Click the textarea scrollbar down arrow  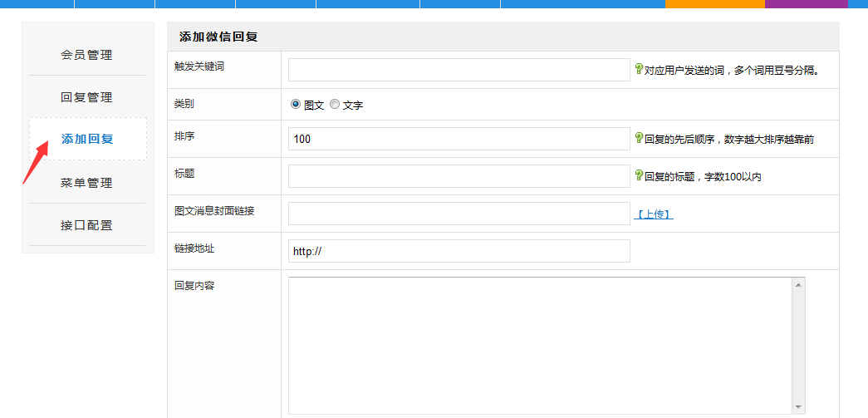click(798, 406)
